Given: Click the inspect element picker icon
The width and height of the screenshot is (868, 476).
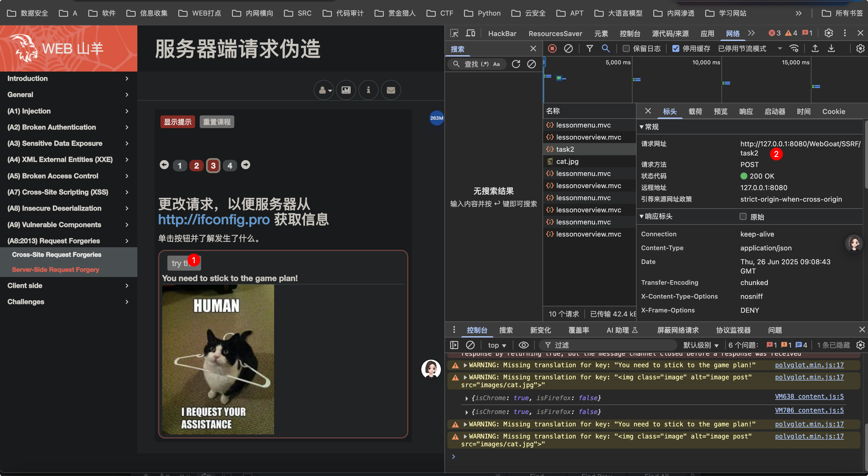Looking at the screenshot, I should pyautogui.click(x=454, y=33).
